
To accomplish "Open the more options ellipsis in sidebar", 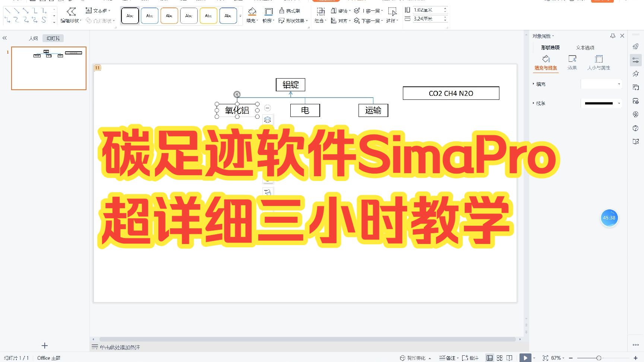I will 636,345.
